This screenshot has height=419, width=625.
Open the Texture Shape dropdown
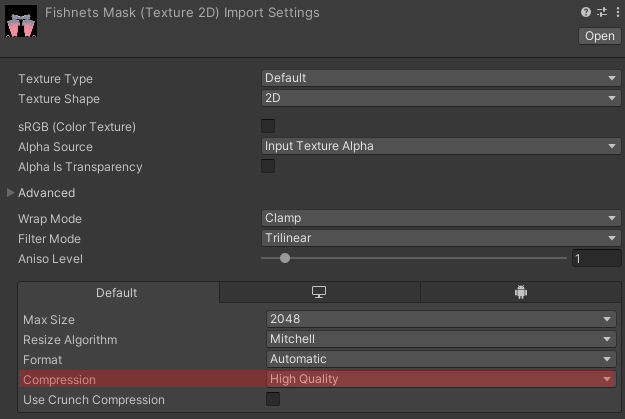coord(440,98)
